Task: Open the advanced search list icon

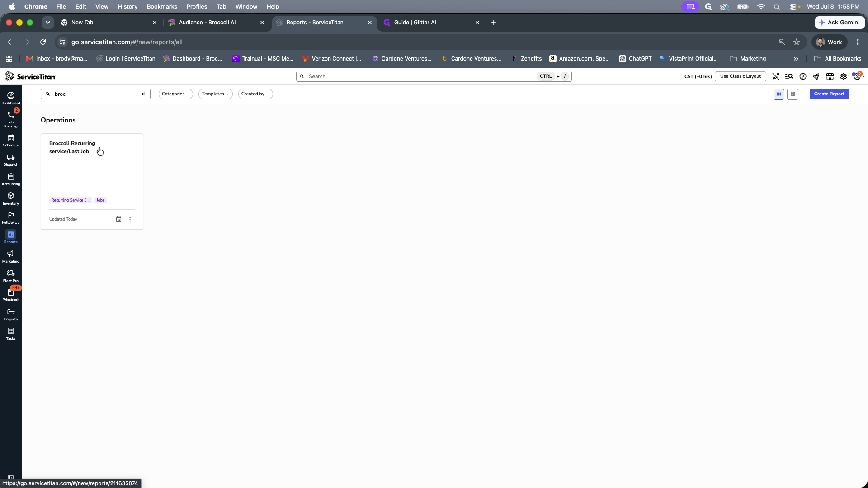Action: point(789,76)
